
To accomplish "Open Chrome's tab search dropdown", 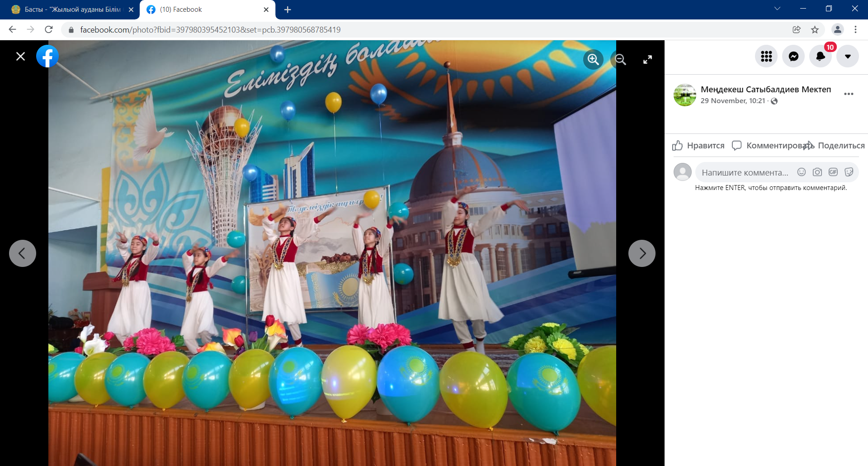I will pyautogui.click(x=777, y=9).
